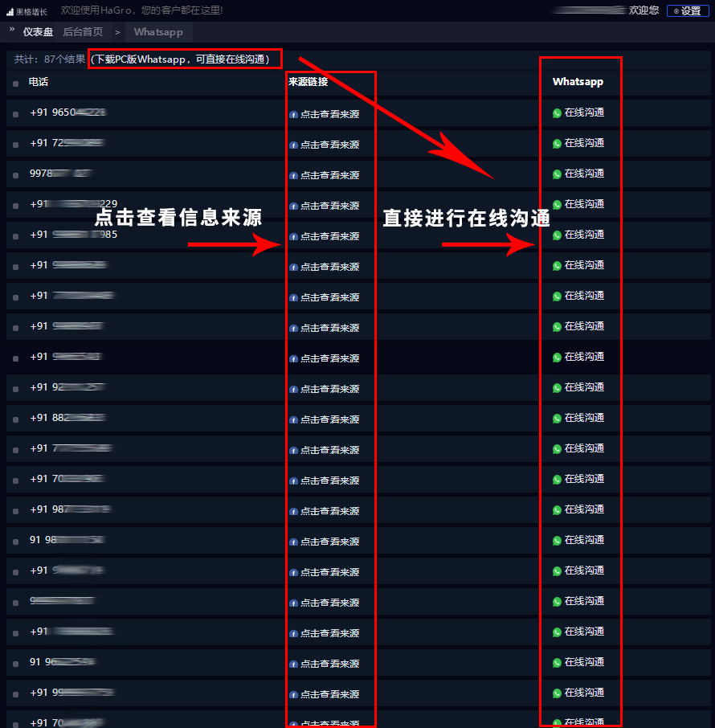The width and height of the screenshot is (715, 728).
Task: Expand the sidebar with the double-chevron arrow
Action: point(11,30)
